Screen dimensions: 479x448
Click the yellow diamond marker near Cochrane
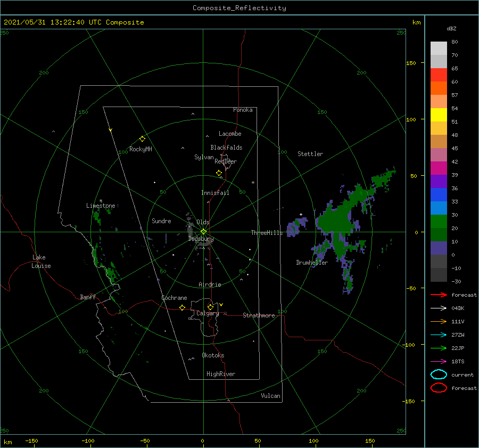point(183,307)
